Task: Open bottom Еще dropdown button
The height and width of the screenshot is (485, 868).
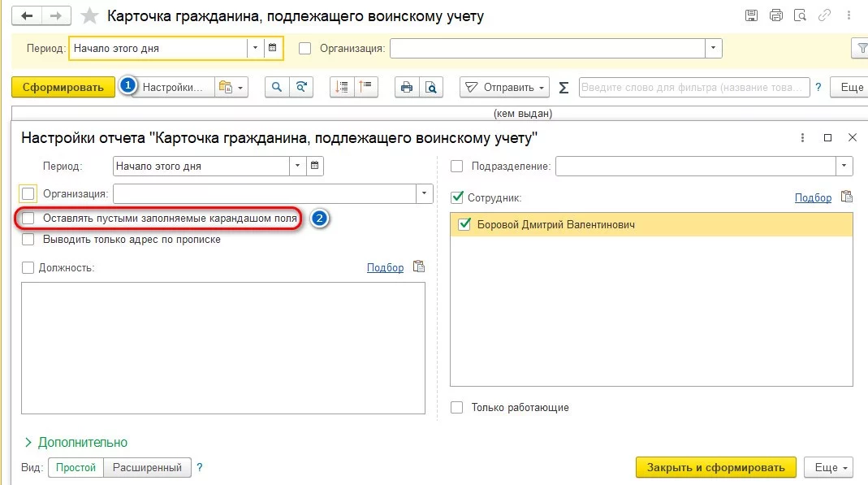Action: [x=828, y=467]
